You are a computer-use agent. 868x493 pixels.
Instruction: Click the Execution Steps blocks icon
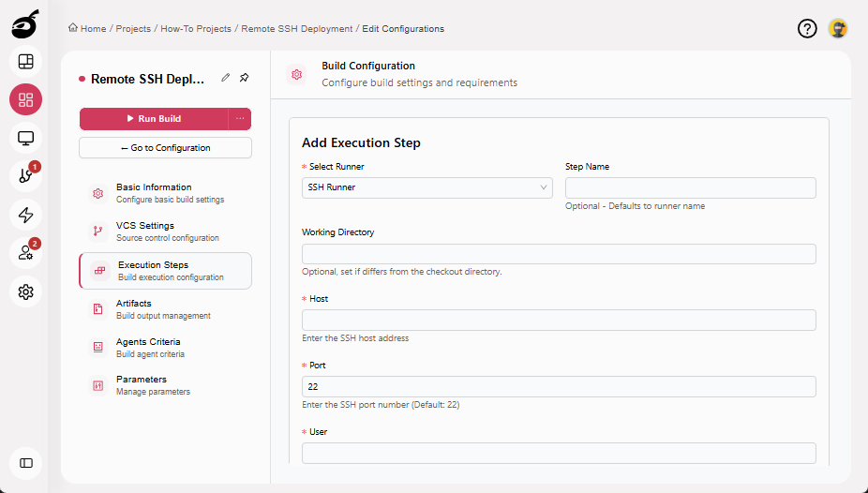(x=100, y=271)
